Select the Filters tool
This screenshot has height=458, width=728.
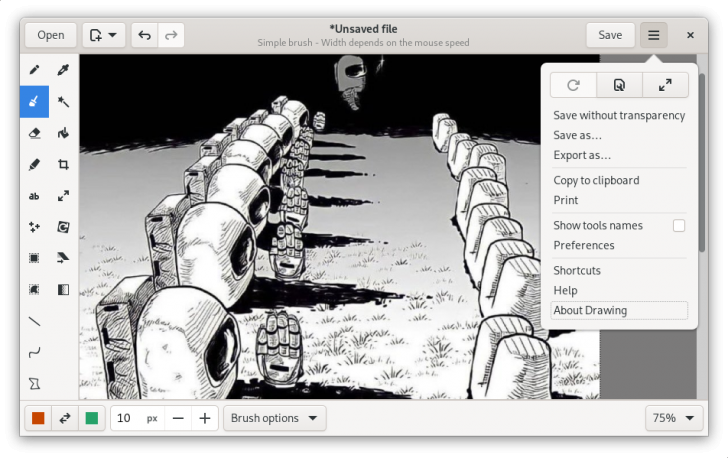pos(63,290)
